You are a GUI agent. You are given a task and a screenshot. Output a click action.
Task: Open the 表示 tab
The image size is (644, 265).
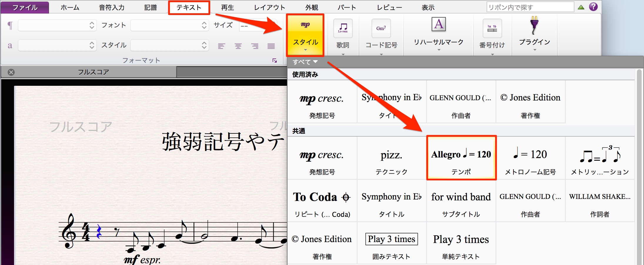coord(428,7)
